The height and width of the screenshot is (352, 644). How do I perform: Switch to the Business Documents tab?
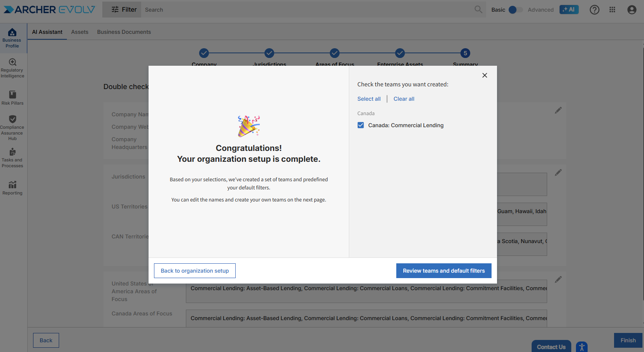point(124,32)
